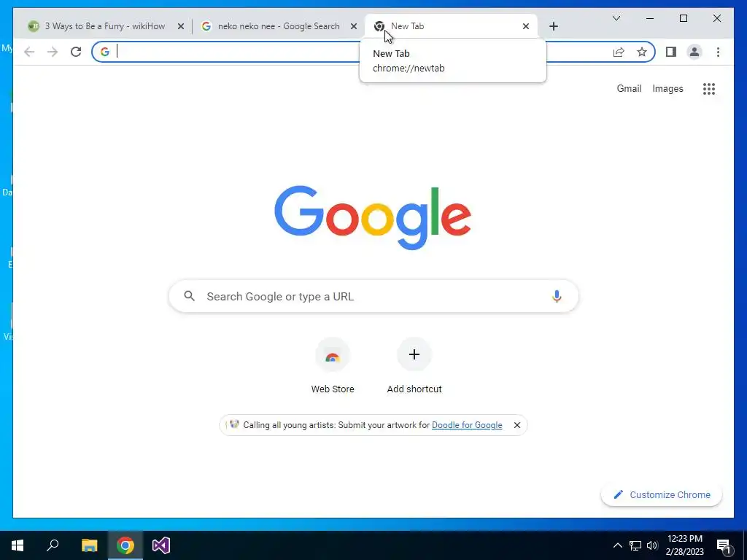The width and height of the screenshot is (747, 560).
Task: Click the Share this page icon
Action: pos(619,52)
